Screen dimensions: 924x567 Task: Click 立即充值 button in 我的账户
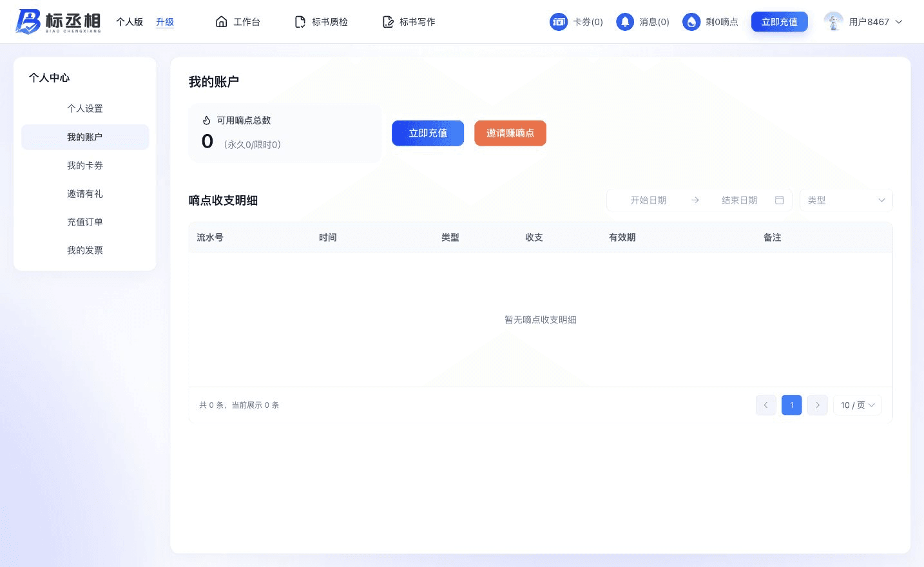428,133
